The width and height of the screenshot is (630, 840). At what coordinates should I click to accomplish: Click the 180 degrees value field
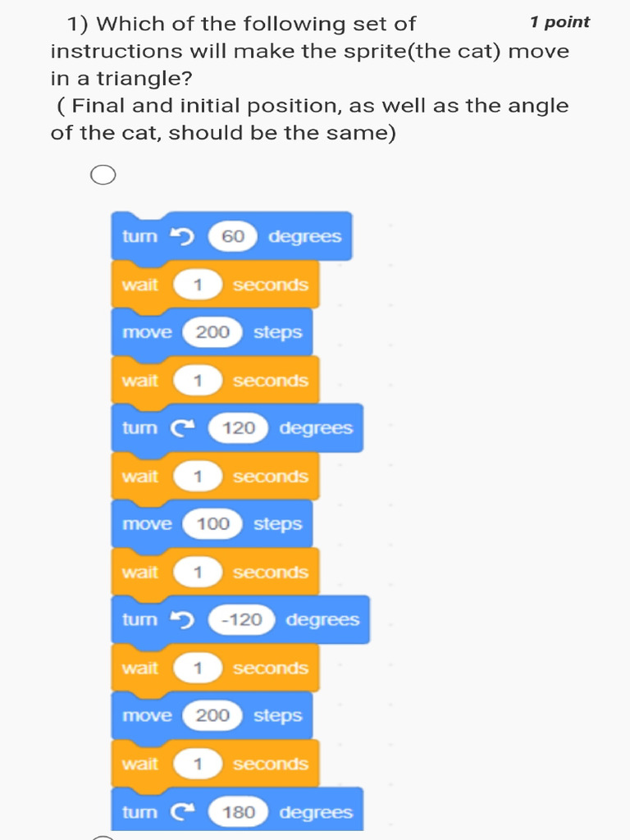tap(239, 812)
